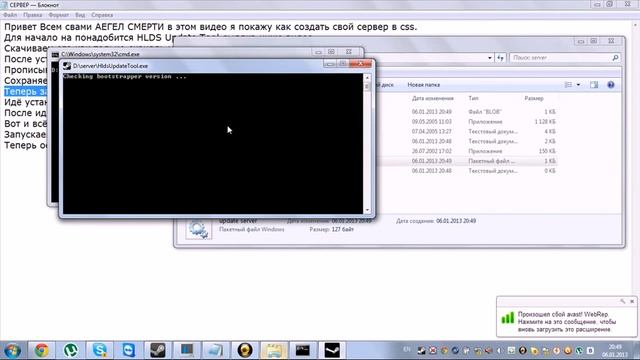640x360 pixels.
Task: Click Notepad line starting "Для начало"
Action: [x=88, y=38]
